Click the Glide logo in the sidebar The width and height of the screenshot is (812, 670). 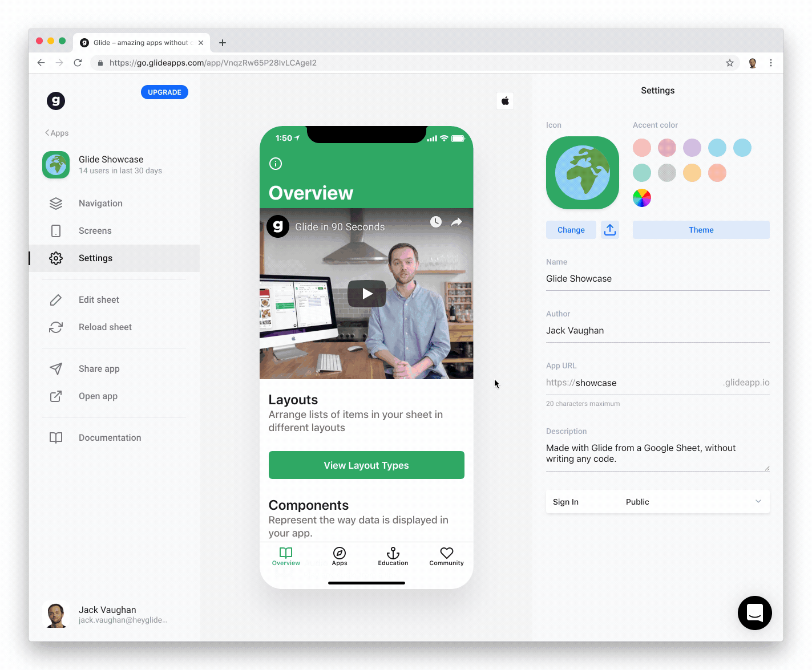point(56,101)
